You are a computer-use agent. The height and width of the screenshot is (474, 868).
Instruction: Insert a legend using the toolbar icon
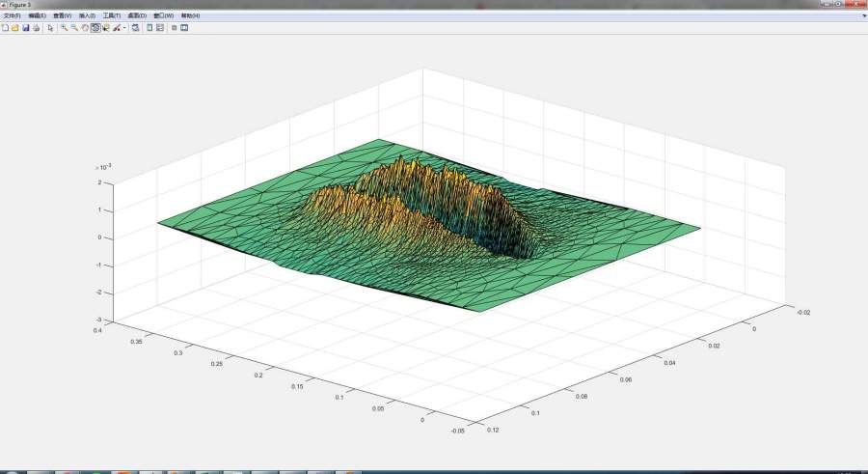[x=160, y=28]
